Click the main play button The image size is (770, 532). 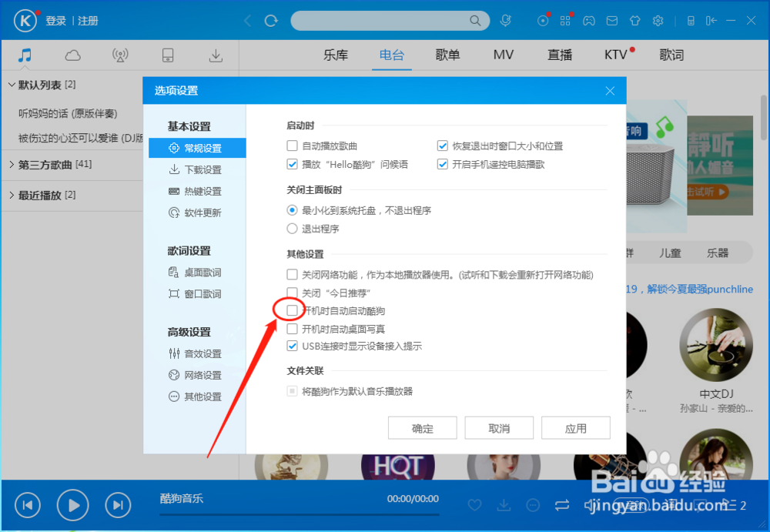[72, 504]
